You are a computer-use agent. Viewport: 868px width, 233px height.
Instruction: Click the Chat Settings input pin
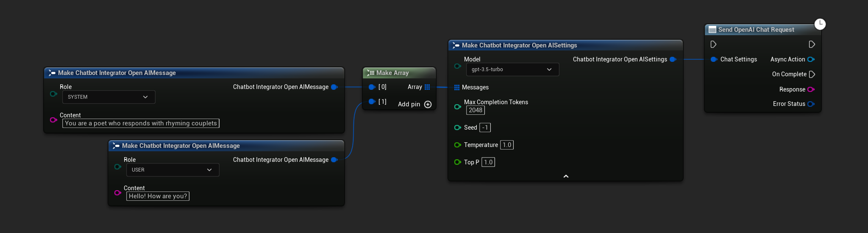(x=714, y=59)
